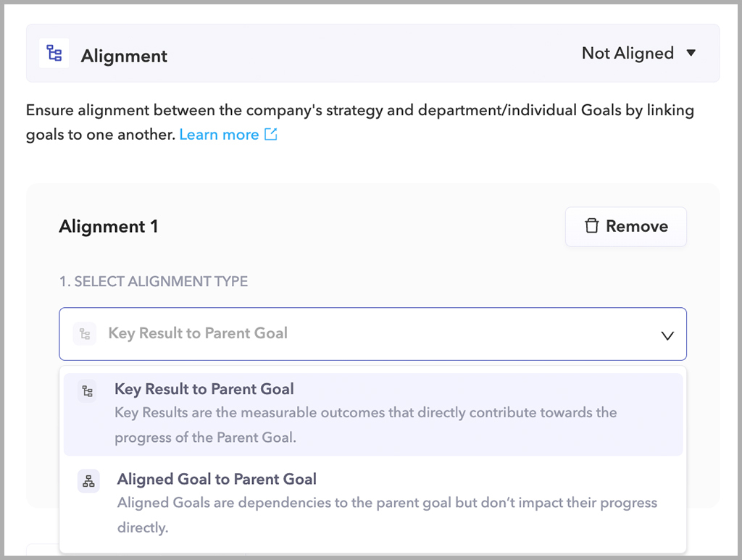
Task: Click the Aligned Goals dependencies description
Action: coord(387,514)
